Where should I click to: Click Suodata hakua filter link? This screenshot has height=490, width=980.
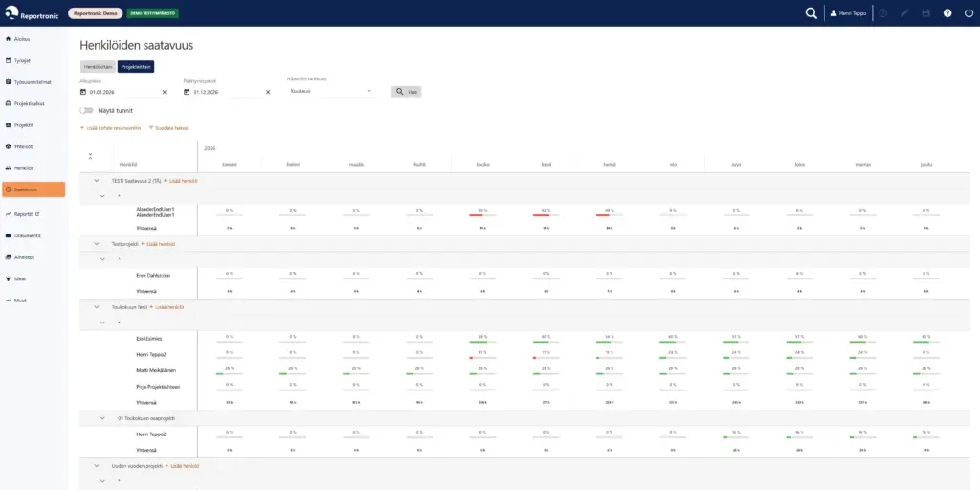tap(168, 128)
